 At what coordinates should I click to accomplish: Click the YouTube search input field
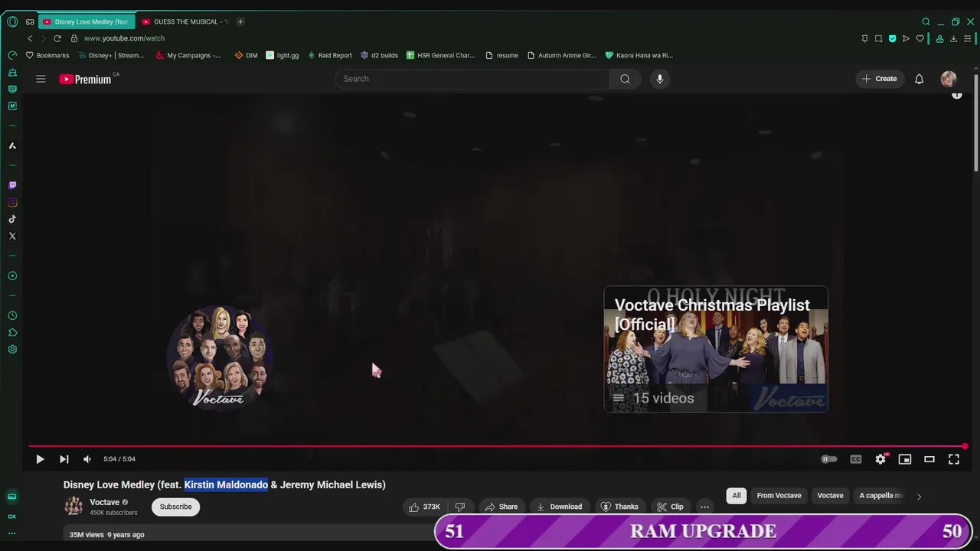coord(472,79)
